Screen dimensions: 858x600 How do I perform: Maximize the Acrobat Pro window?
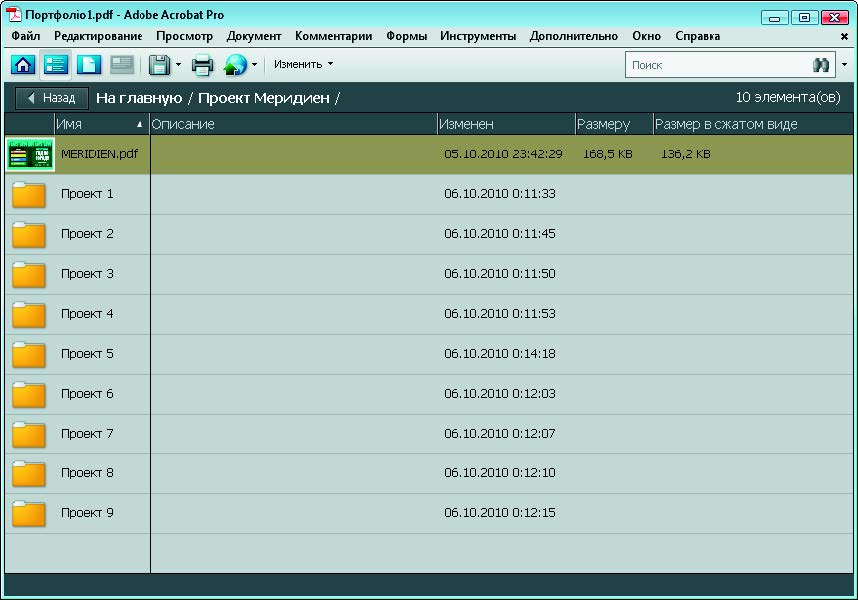(x=804, y=18)
